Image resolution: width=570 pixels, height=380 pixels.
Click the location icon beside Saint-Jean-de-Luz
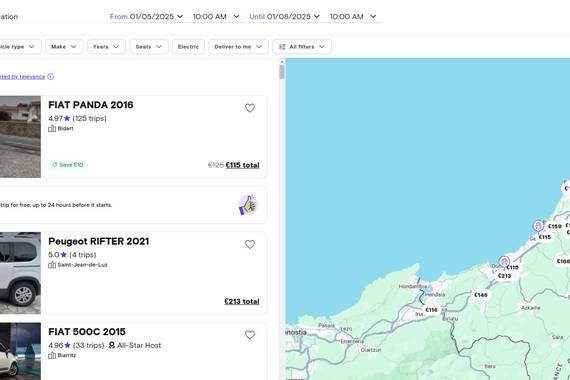pyautogui.click(x=52, y=265)
